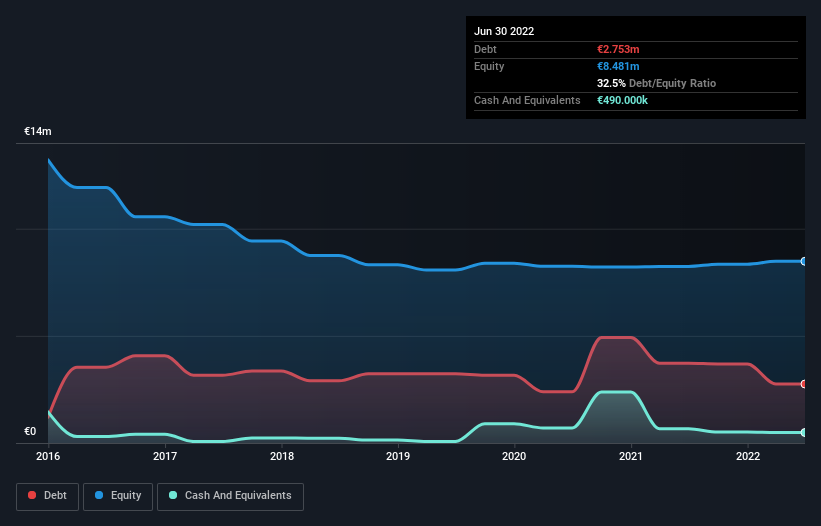
Task: Toggle the Debt series legend button
Action: tap(48, 496)
